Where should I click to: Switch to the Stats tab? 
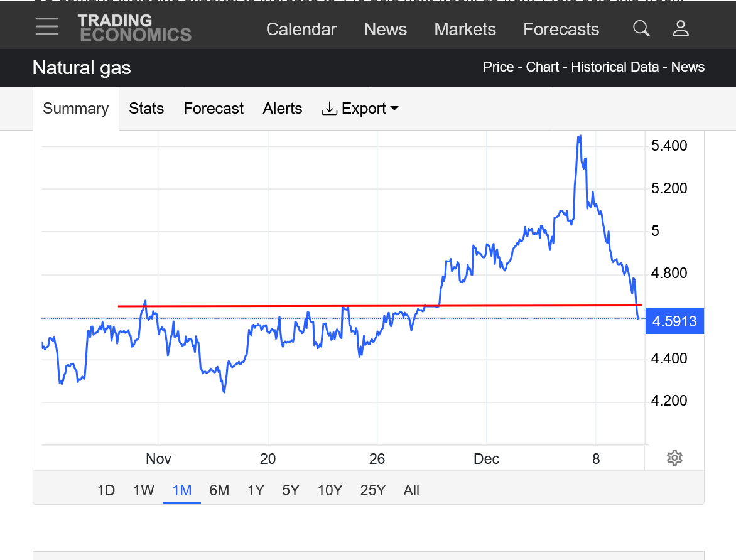coord(146,109)
